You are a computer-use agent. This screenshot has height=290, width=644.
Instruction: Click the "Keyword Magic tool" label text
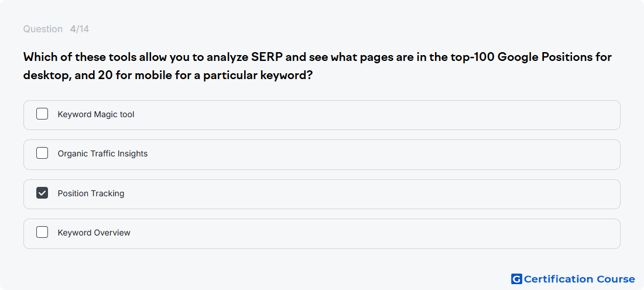95,114
